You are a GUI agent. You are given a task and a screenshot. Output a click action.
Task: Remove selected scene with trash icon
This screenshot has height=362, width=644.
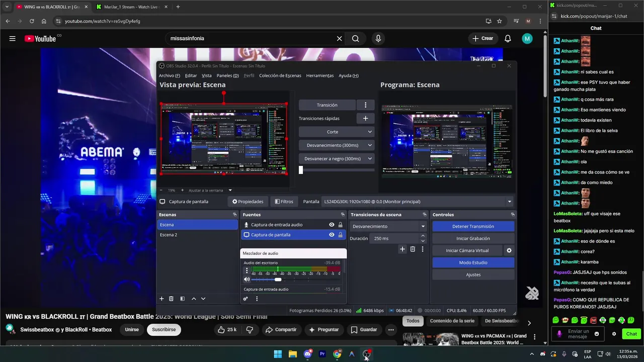click(x=171, y=299)
